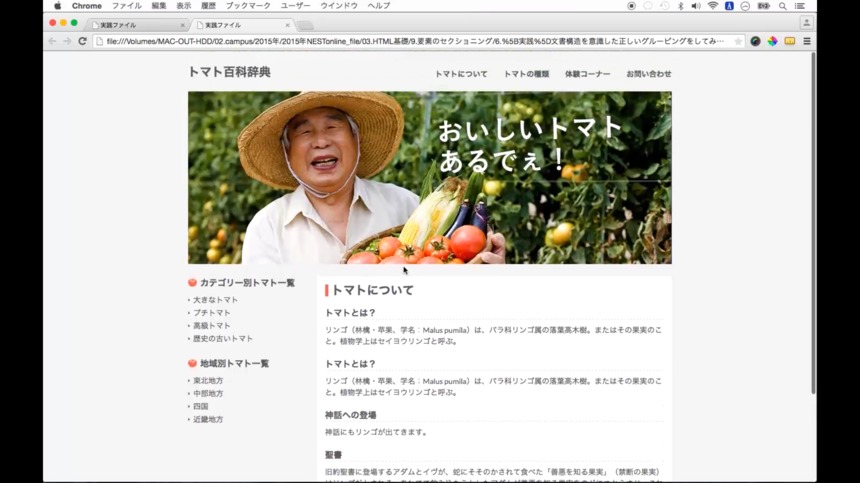The height and width of the screenshot is (483, 860).
Task: Open the input source A icon
Action: (x=729, y=6)
